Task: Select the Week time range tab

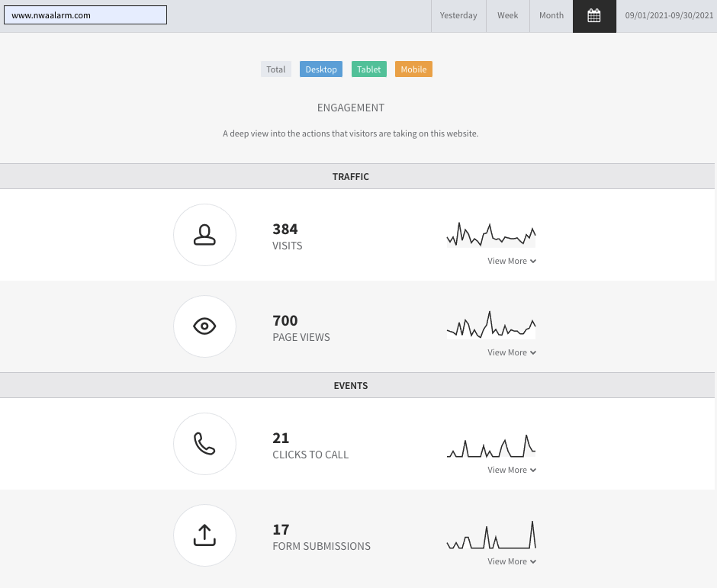Action: pos(508,16)
